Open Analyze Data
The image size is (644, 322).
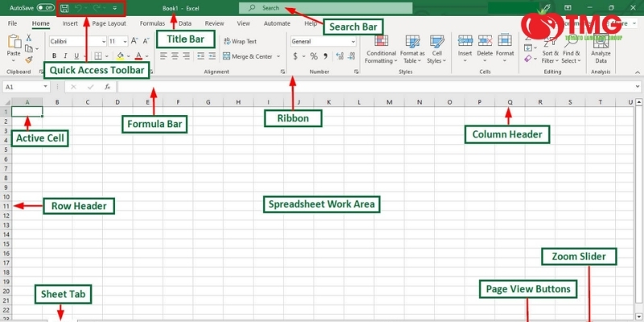(601, 49)
